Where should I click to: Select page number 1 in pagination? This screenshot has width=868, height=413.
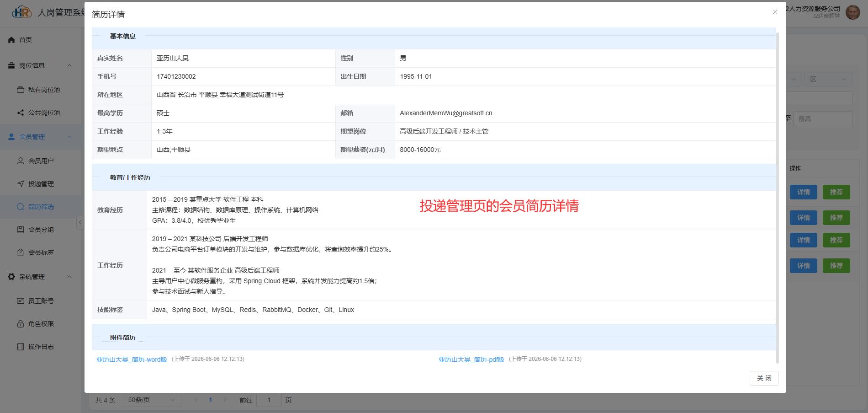[210, 400]
